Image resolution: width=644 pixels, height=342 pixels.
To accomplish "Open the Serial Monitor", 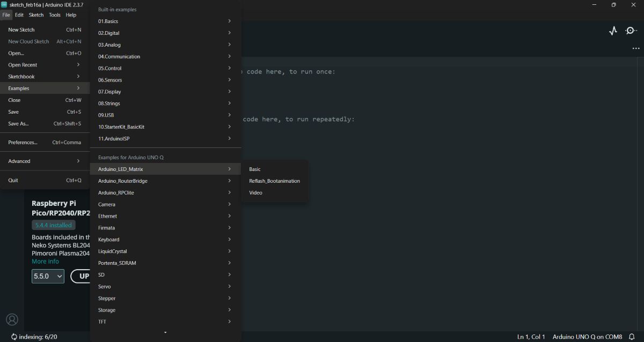I will (630, 31).
